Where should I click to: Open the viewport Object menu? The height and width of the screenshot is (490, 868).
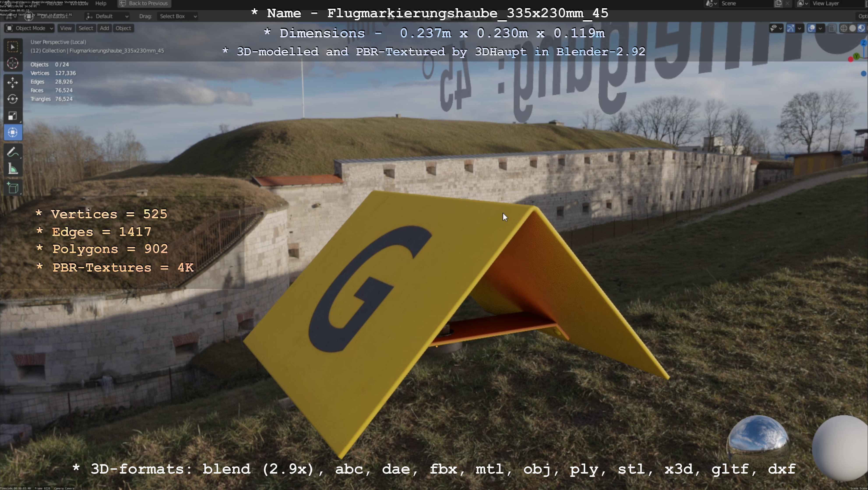coord(123,28)
